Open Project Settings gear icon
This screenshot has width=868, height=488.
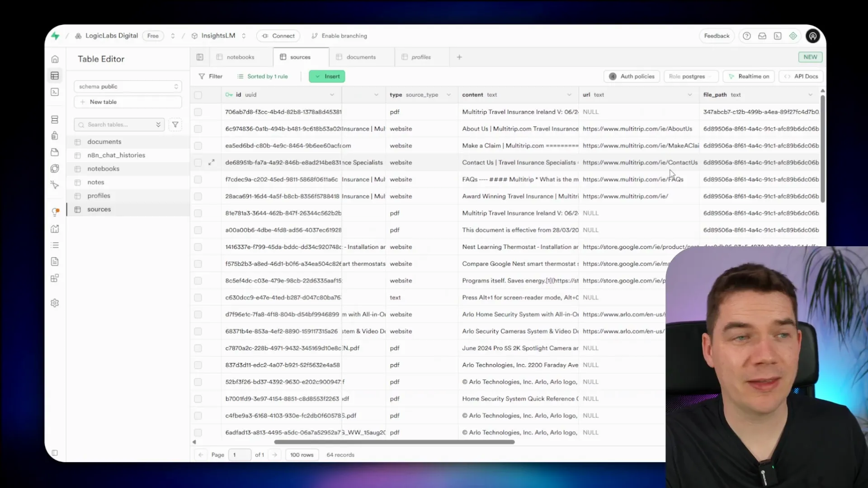click(x=55, y=303)
